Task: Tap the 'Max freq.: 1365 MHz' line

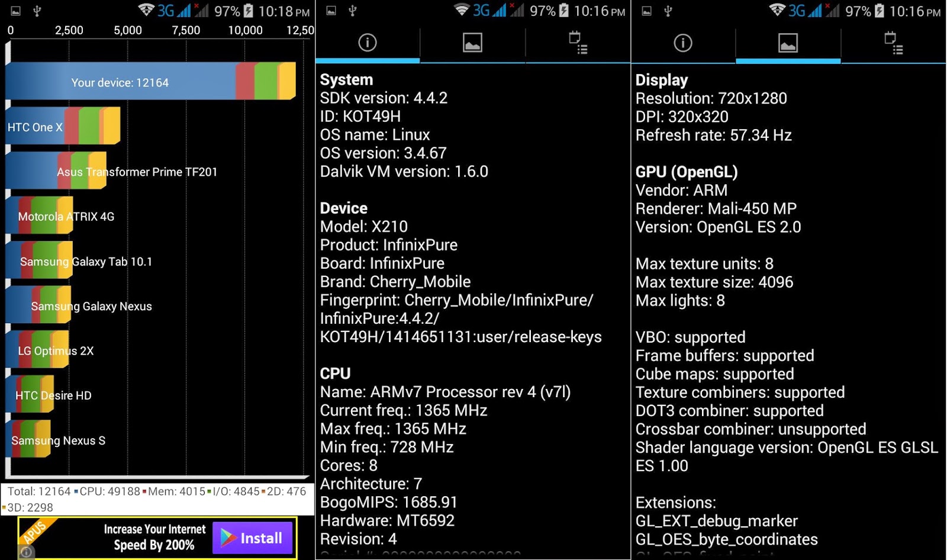Action: pyautogui.click(x=393, y=429)
